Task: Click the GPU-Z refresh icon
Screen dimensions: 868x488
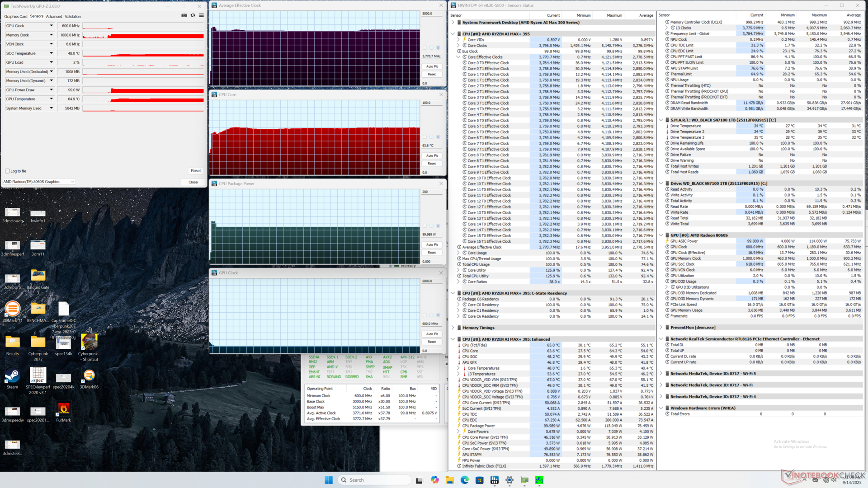Action: click(193, 15)
